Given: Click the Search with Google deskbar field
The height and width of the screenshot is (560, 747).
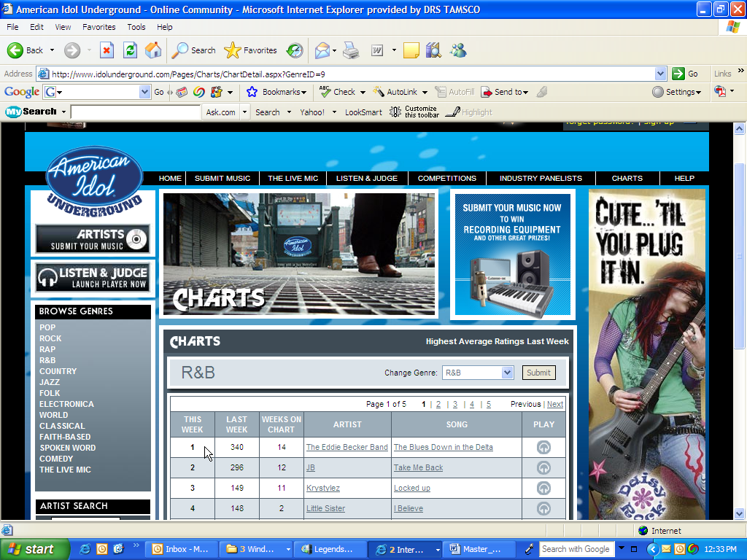Looking at the screenshot, I should pyautogui.click(x=576, y=549).
